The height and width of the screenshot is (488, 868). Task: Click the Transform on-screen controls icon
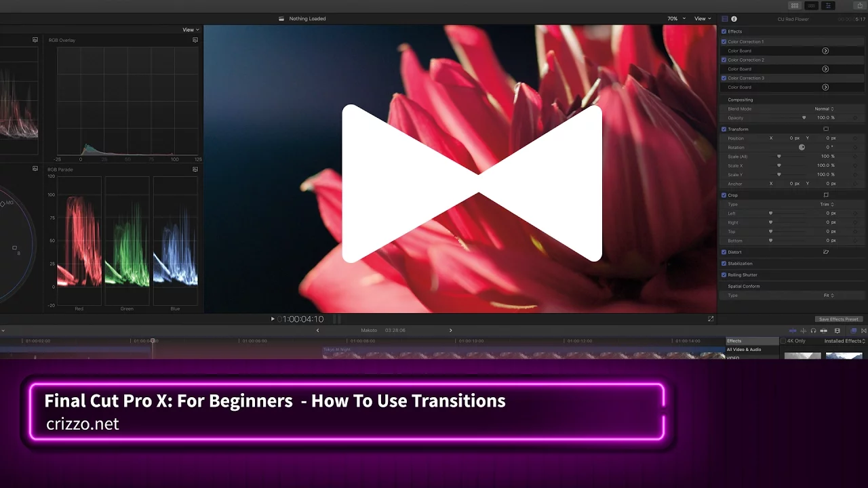pos(826,129)
